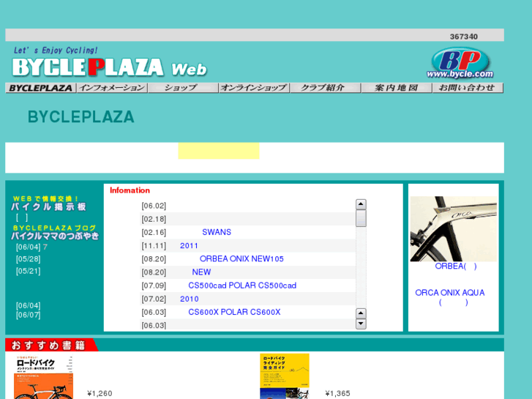Open the NEW entry dated 08.20
This screenshot has width=532, height=399.
pyautogui.click(x=201, y=272)
